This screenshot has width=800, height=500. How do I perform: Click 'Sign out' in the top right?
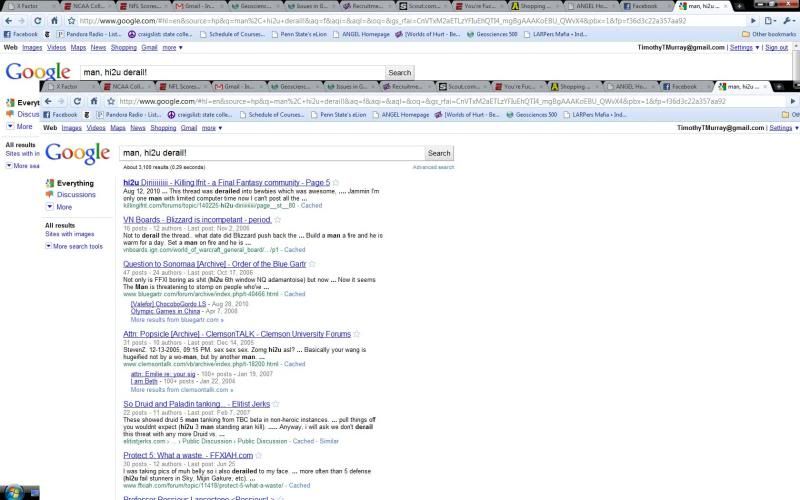coord(776,47)
